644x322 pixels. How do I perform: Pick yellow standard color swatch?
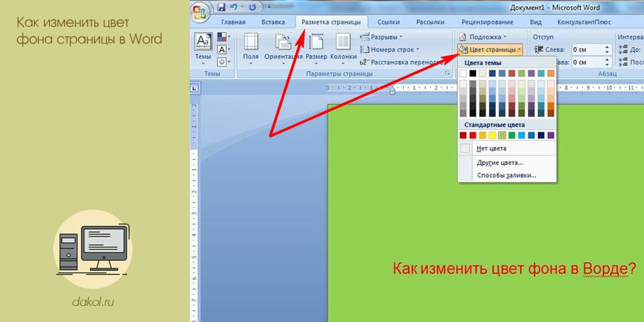click(x=492, y=135)
